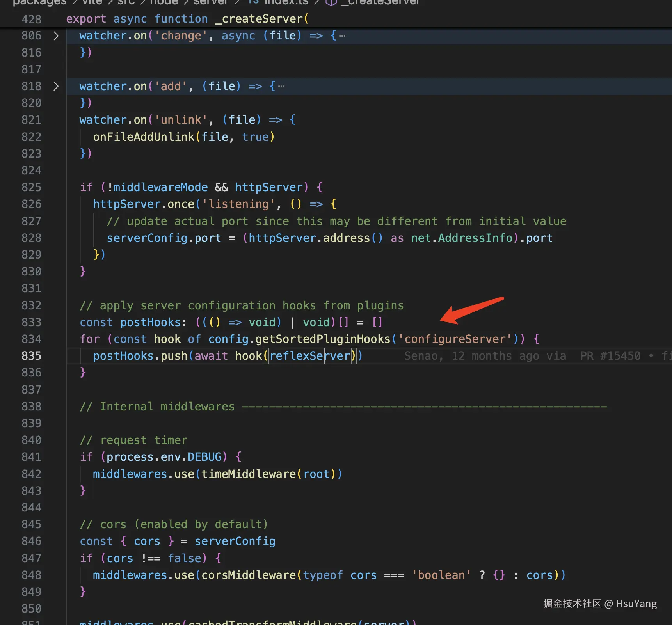Click the comment about updating actual port
672x625 pixels.
coord(336,221)
